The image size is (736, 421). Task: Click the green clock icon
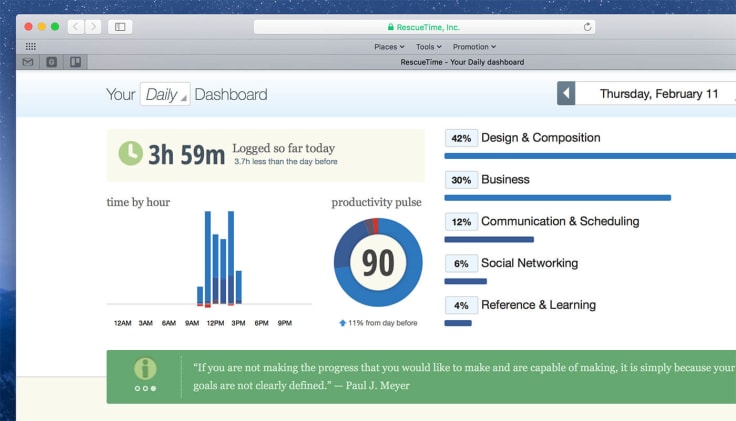(x=130, y=153)
